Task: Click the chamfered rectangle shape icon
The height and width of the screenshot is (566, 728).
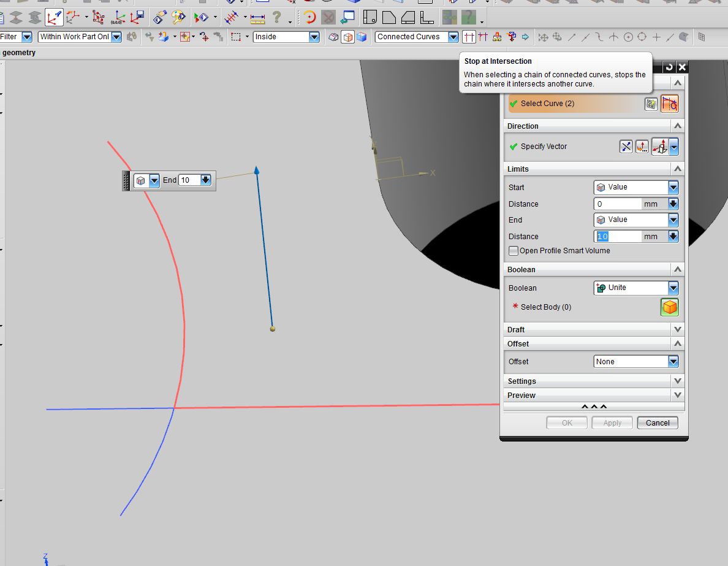Action: 389,18
